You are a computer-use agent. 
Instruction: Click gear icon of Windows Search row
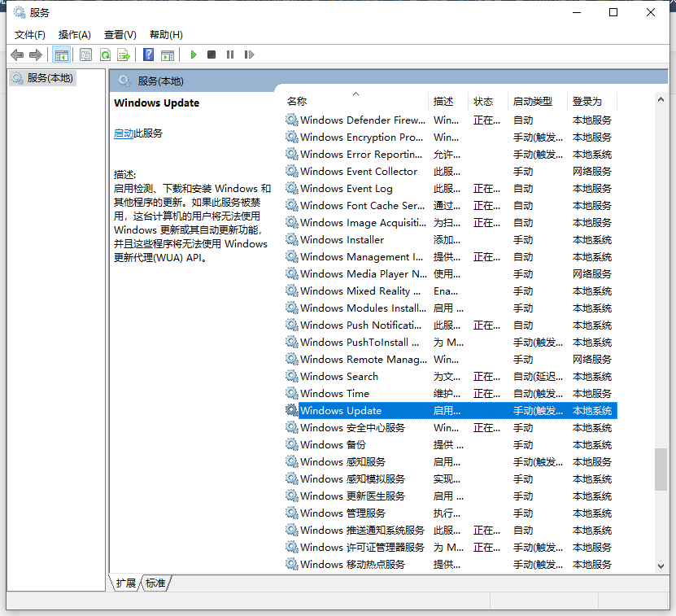pyautogui.click(x=292, y=376)
